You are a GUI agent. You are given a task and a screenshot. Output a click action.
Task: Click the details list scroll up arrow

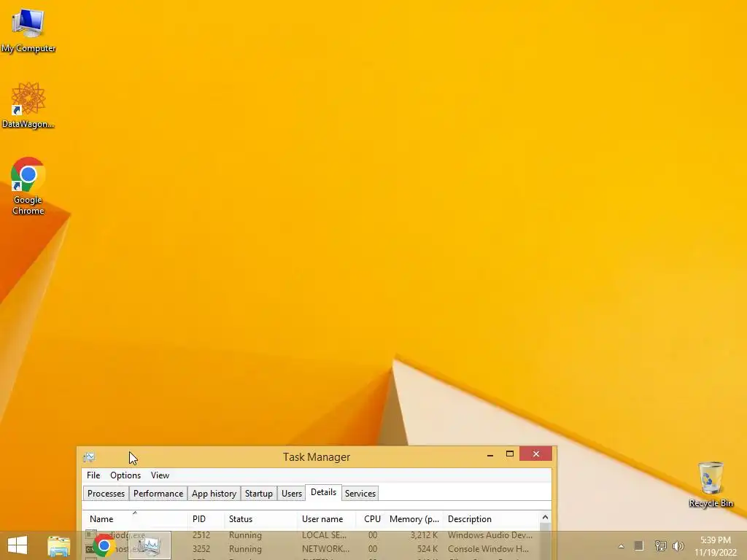point(546,517)
